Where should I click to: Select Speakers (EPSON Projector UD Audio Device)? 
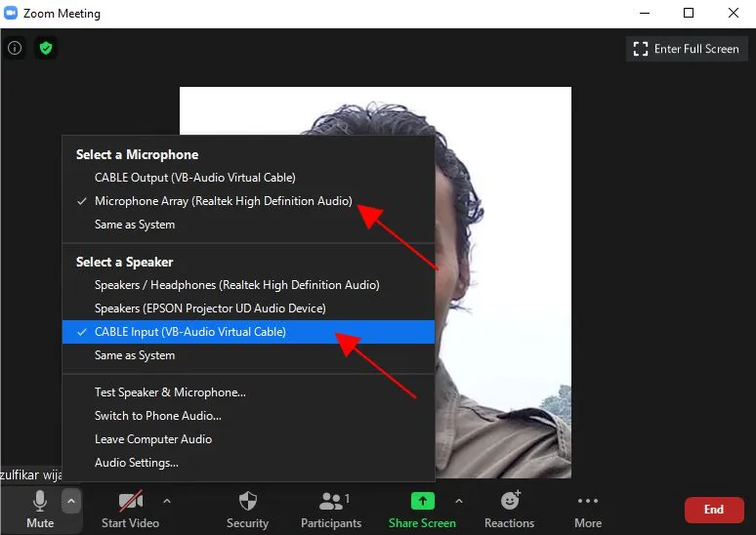pyautogui.click(x=248, y=309)
